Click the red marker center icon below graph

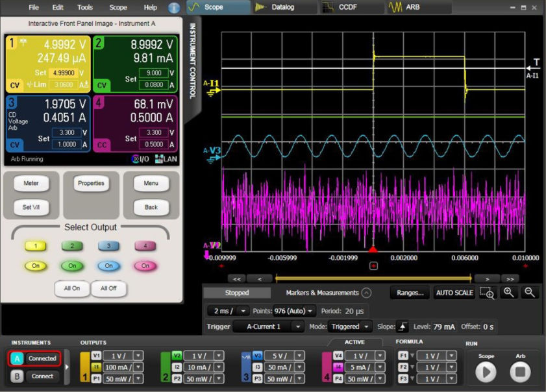[x=373, y=265]
